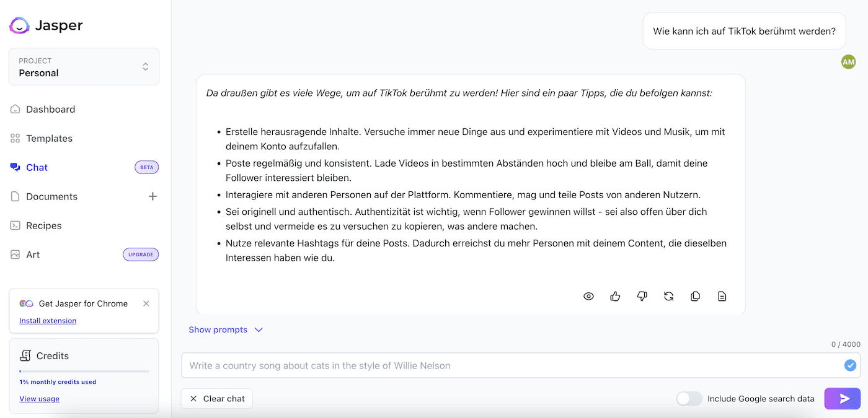Click the Credits scroll icon
The image size is (868, 418).
(25, 356)
